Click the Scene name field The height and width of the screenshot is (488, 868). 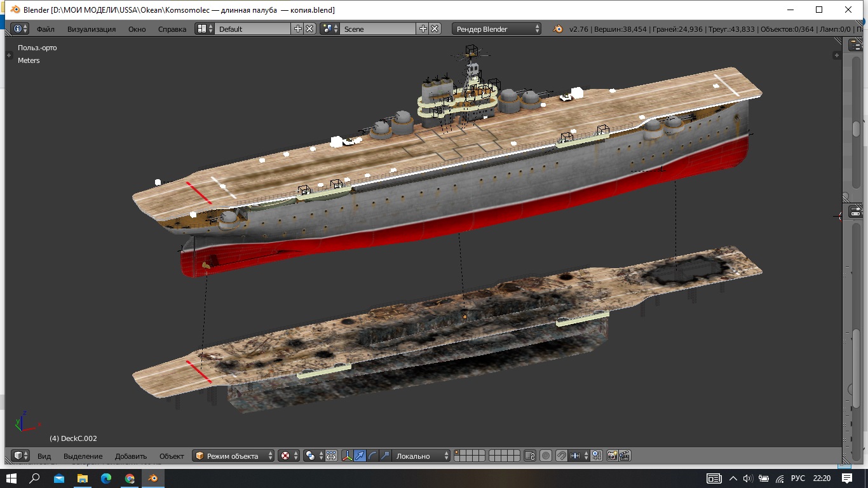[x=377, y=29]
